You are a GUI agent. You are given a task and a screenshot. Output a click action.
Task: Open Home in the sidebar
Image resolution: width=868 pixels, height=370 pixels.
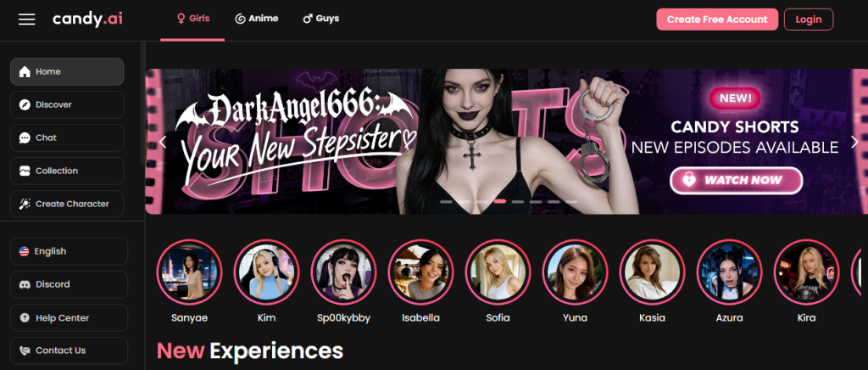pos(67,71)
